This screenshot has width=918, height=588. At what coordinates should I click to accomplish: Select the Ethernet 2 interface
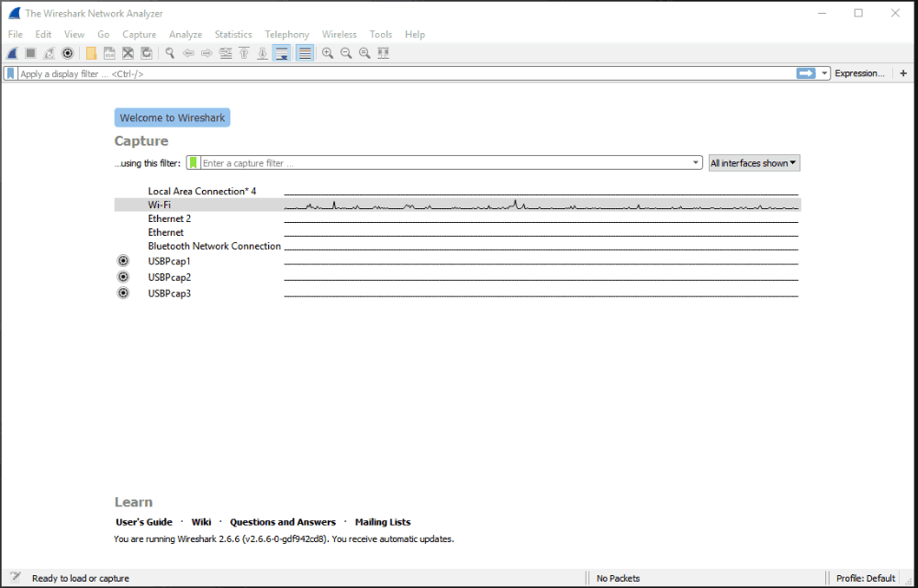click(169, 218)
